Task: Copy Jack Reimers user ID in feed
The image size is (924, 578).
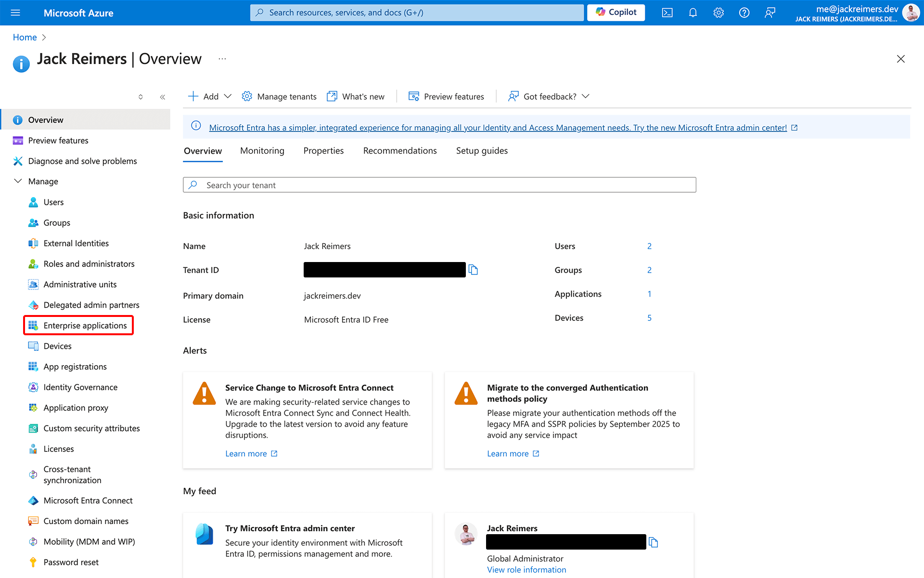Action: tap(653, 542)
